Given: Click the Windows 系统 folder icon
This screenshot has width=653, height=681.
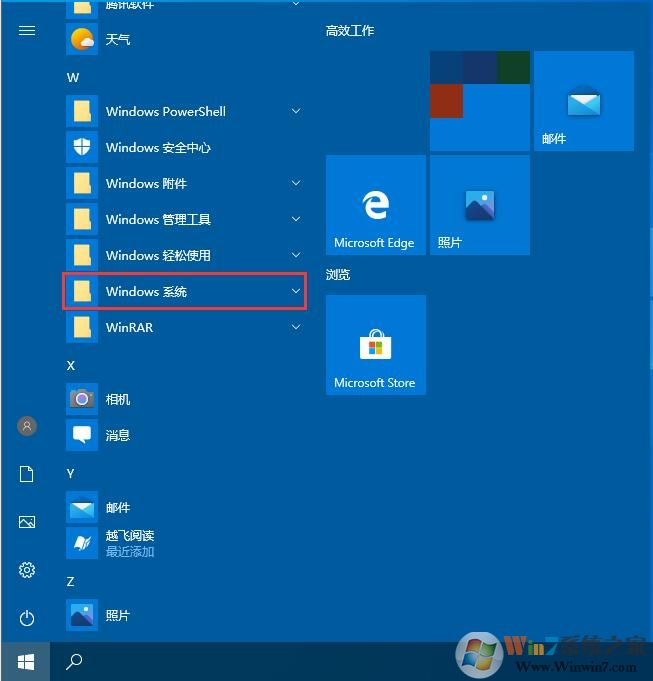Looking at the screenshot, I should [82, 291].
